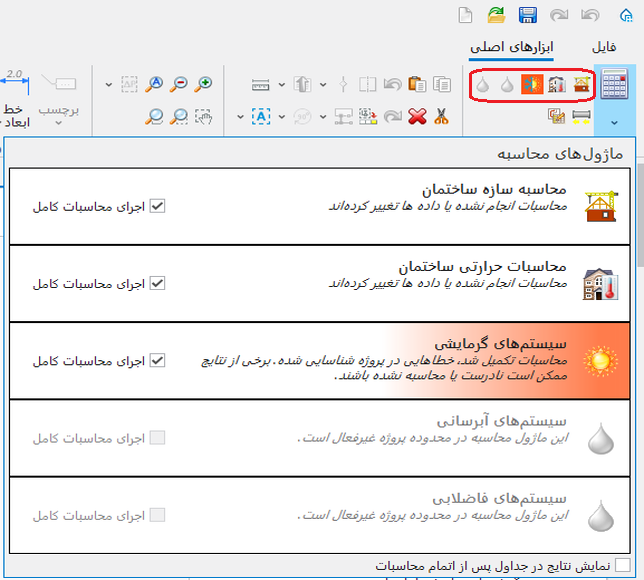Toggle full calculation for building structure
Screen dimensions: 644x580
(x=157, y=206)
